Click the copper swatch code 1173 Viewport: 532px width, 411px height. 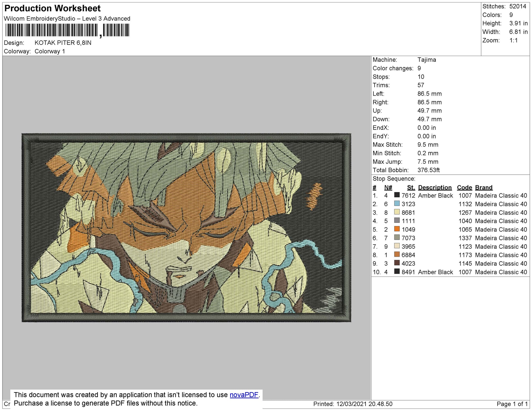(397, 254)
